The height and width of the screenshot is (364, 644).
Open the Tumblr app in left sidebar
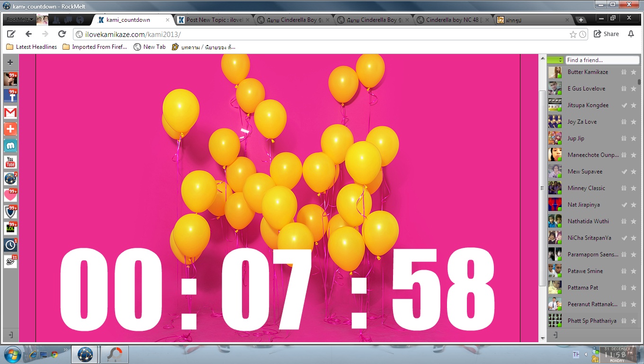[x=10, y=96]
